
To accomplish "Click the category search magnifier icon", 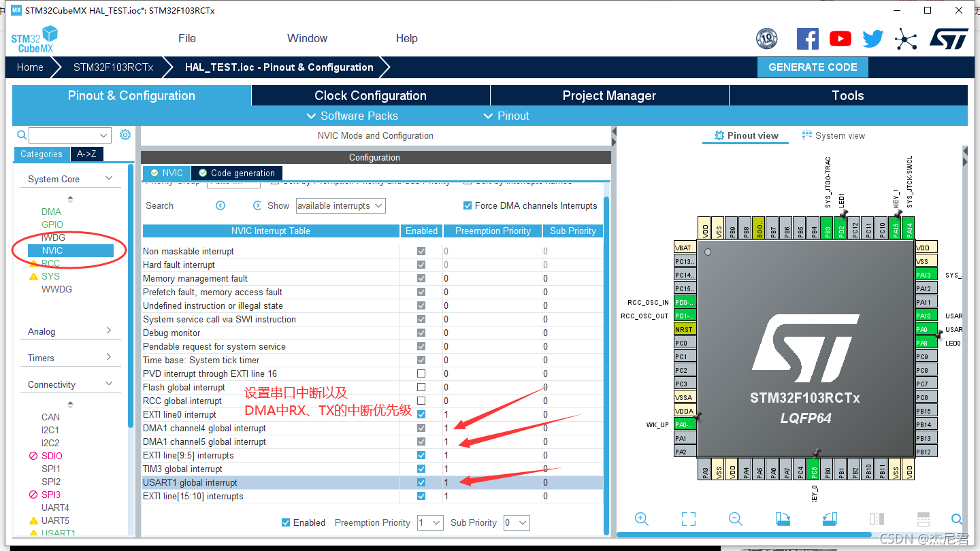I will pos(22,135).
